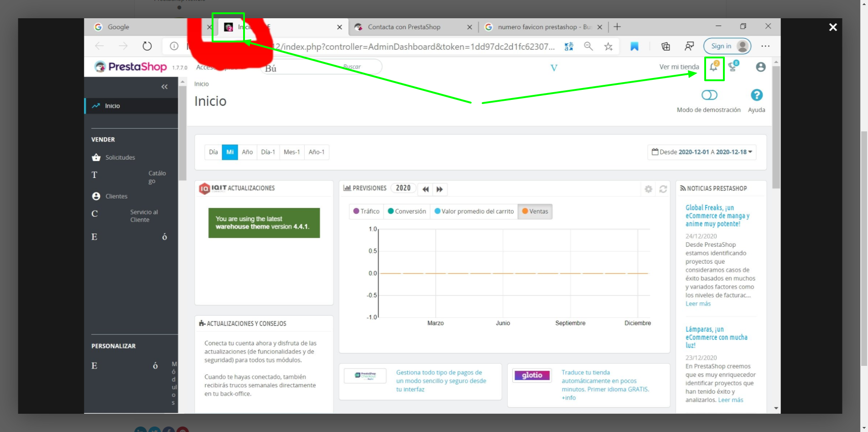Screen dimensions: 868x432
Task: Toggle the Tráfico chart series
Action: (x=366, y=211)
